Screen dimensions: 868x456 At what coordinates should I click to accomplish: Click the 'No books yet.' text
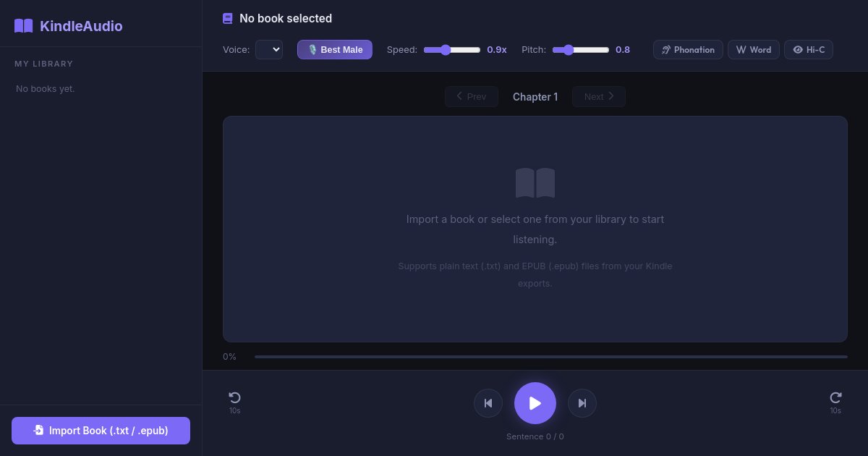coord(45,89)
